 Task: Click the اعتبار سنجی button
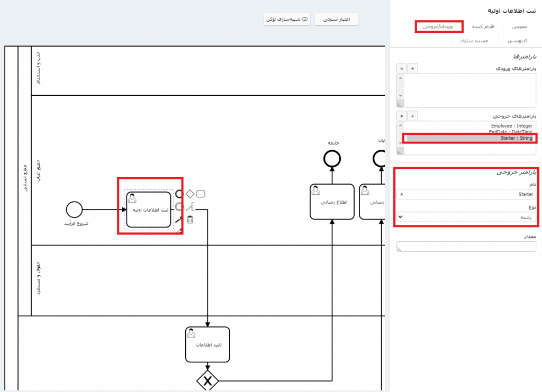coord(336,19)
